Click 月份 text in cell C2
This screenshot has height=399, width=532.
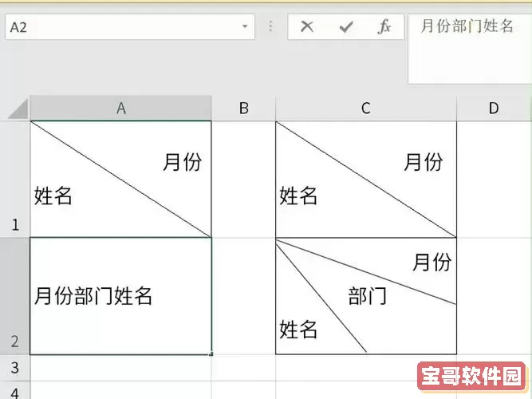pyautogui.click(x=432, y=263)
